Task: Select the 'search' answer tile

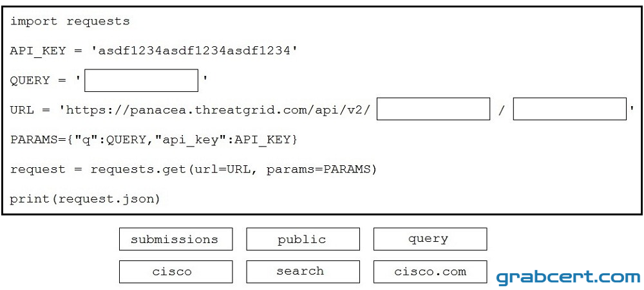Action: click(303, 271)
